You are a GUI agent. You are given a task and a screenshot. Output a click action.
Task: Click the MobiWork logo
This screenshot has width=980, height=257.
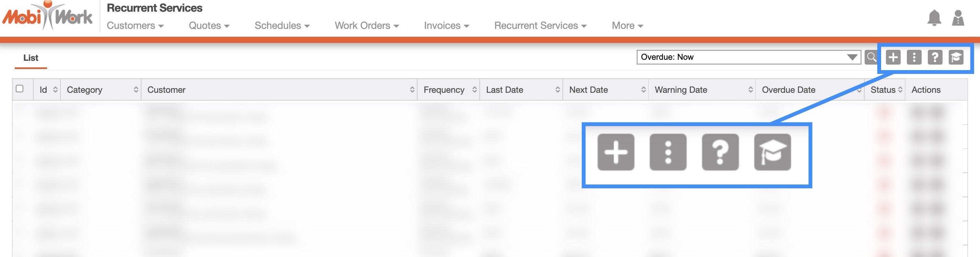pyautogui.click(x=47, y=16)
